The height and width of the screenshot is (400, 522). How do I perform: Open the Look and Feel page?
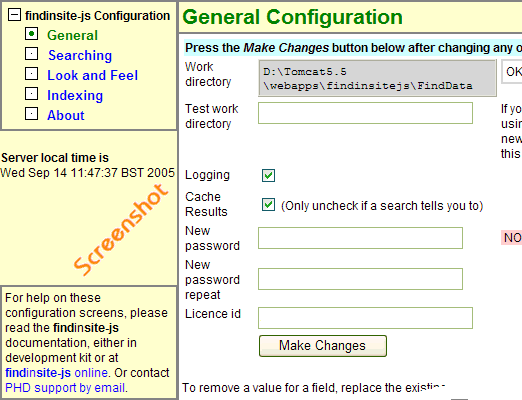pos(92,75)
